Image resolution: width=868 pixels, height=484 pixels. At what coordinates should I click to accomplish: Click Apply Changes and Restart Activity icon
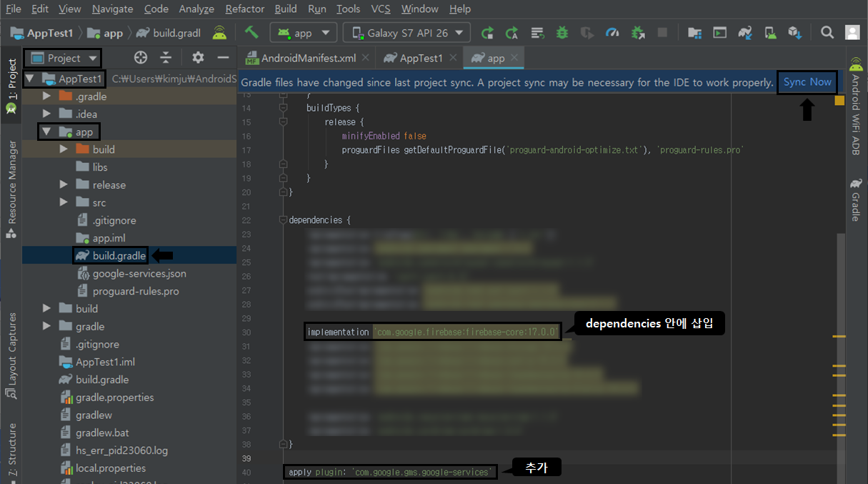[512, 33]
